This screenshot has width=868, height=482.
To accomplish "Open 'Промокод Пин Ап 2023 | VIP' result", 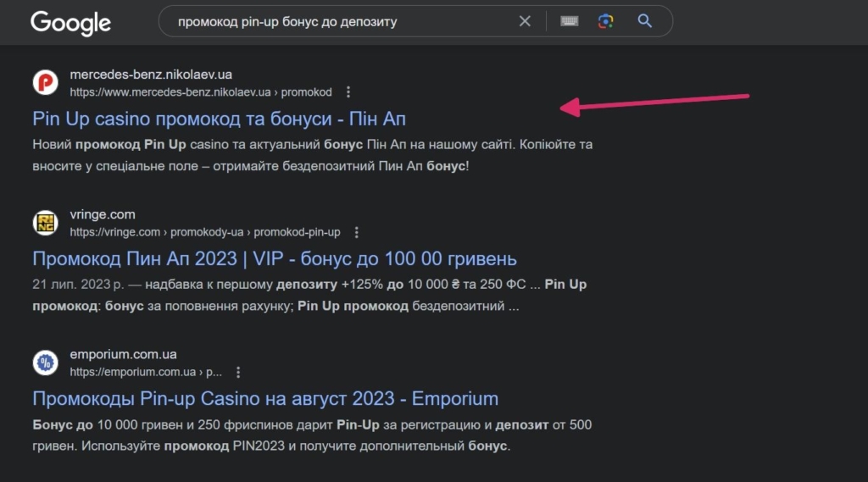I will (274, 258).
